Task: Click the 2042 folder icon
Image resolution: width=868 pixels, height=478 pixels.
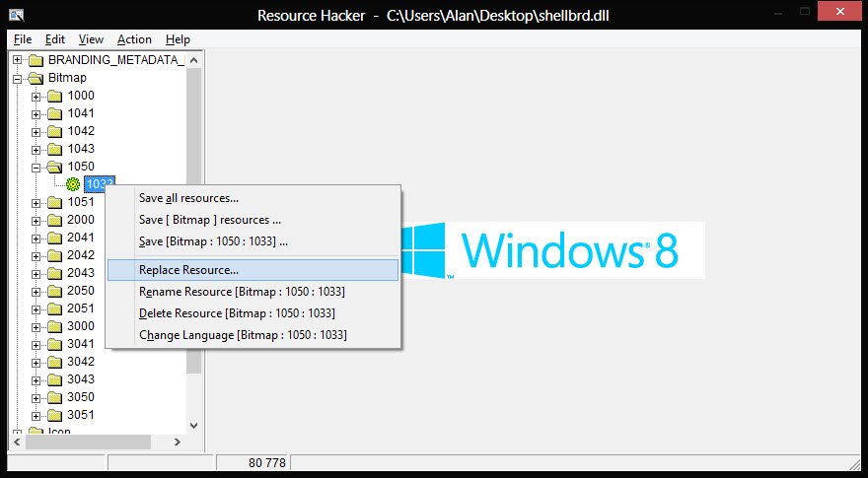Action: click(54, 255)
